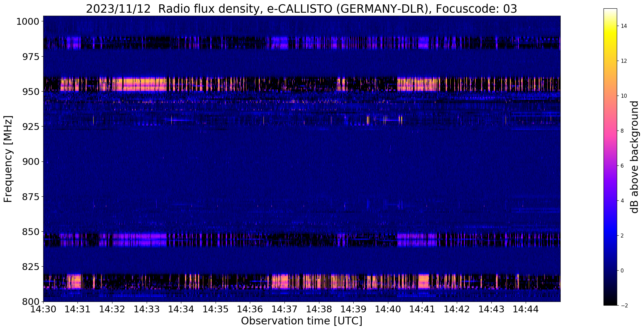Click the 825 MHz frequency tick label
Viewport: 644px width, 330px height.
tap(31, 267)
